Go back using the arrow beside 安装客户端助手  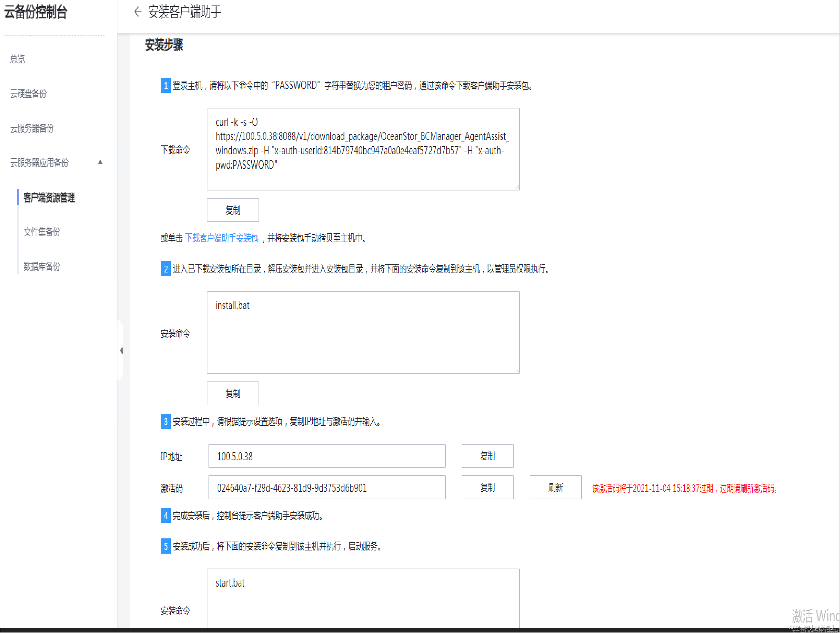click(138, 12)
